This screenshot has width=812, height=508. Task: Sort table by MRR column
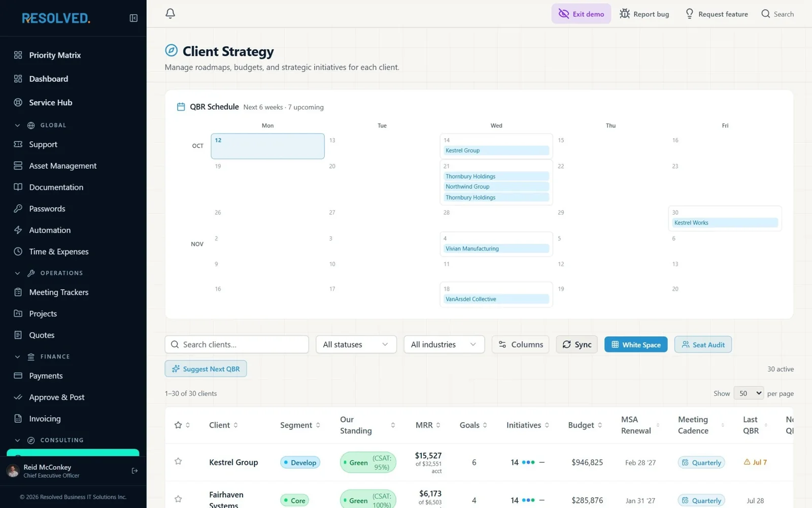pyautogui.click(x=428, y=425)
